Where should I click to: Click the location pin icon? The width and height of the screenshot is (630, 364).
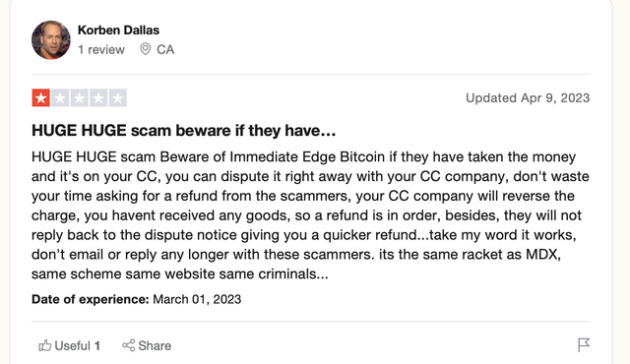(145, 49)
